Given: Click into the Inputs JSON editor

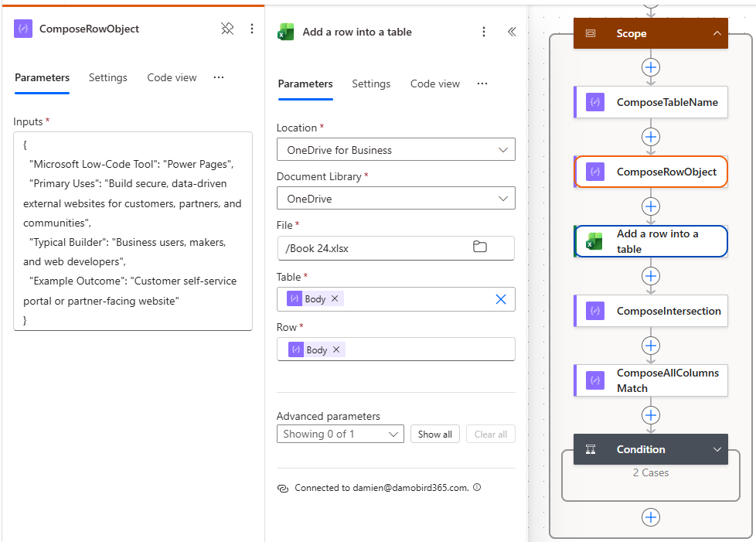Looking at the screenshot, I should point(133,231).
